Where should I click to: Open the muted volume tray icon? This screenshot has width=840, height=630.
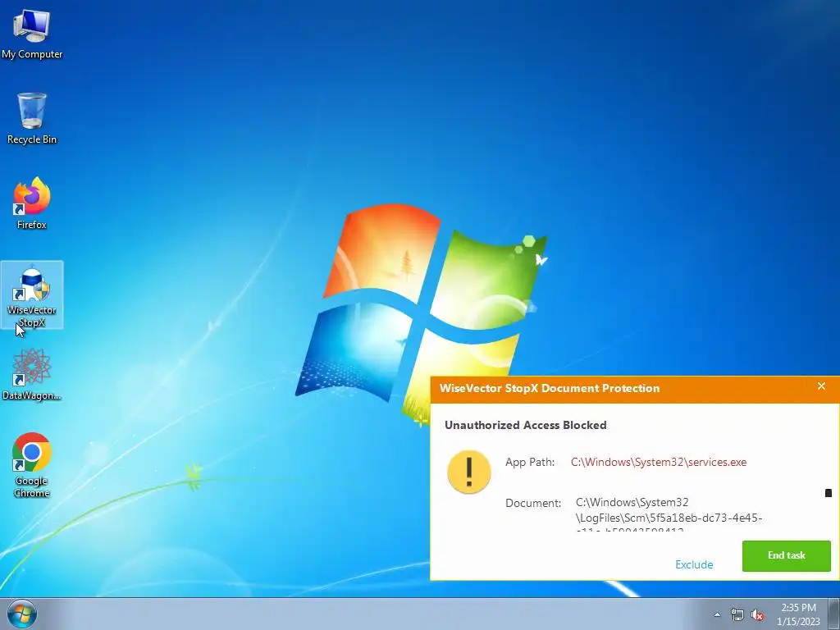point(757,614)
